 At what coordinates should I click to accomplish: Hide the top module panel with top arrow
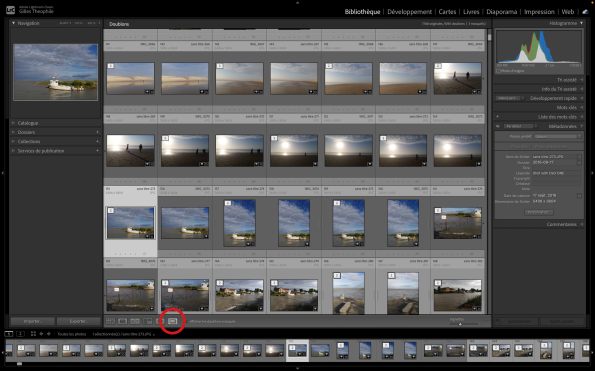pos(298,2)
